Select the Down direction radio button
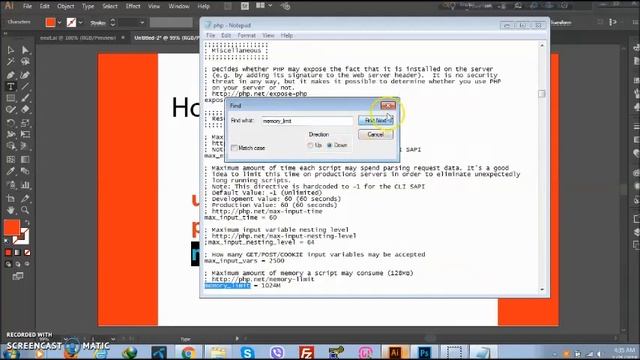The image size is (640, 360). point(330,145)
